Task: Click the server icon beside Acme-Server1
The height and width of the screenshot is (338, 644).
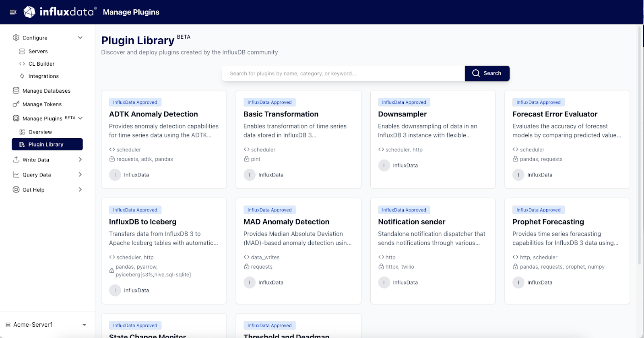Action: 8,325
